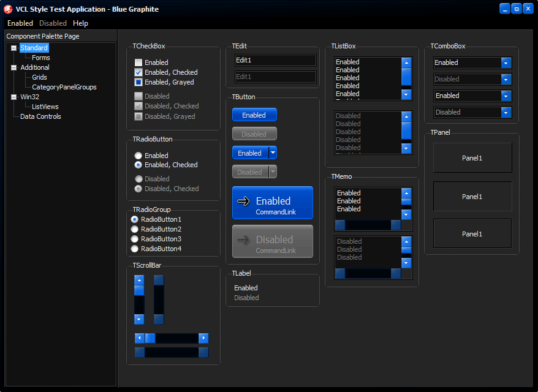Click the down arrow of the enabled TMemo scrollbar
This screenshot has height=392, width=538.
click(406, 214)
